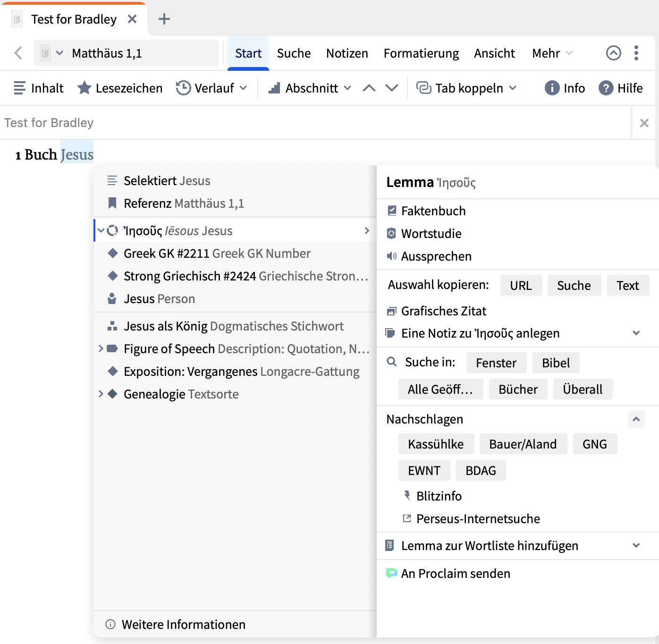Click the Info button
The height and width of the screenshot is (644, 659).
click(565, 88)
